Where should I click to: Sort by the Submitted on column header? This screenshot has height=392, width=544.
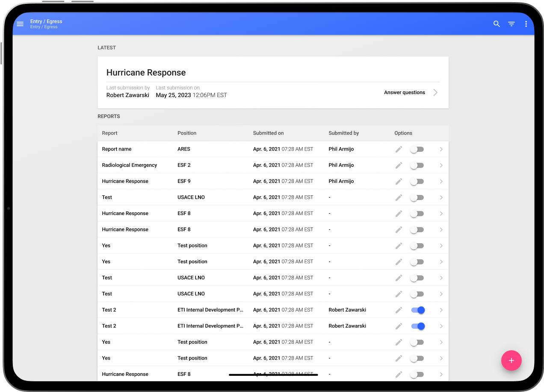268,133
